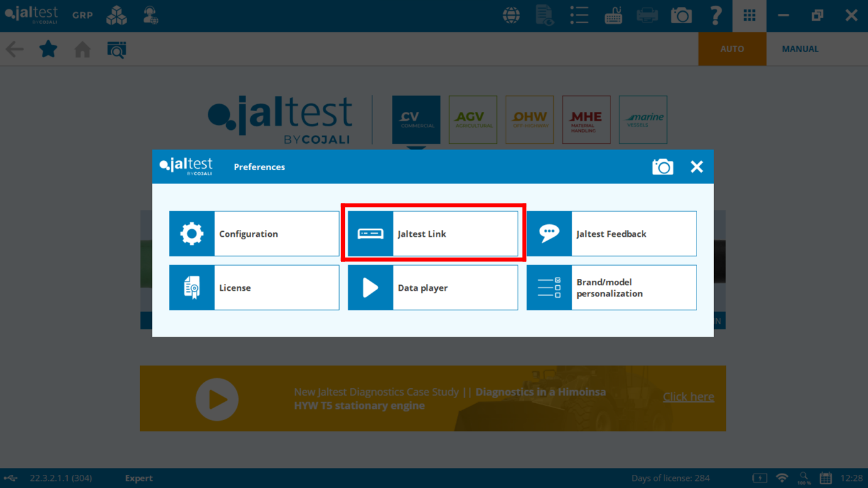
Task: Click Days of license: 284 text
Action: pos(670,478)
